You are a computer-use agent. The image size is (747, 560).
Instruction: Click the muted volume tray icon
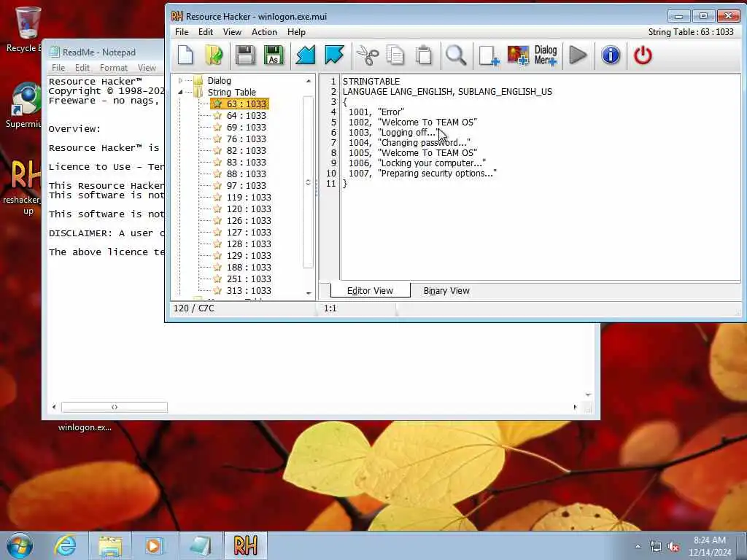click(x=673, y=547)
